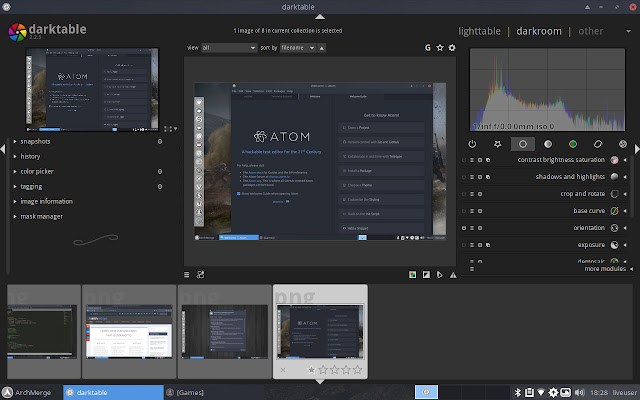Screen dimensions: 640x400
Task: Open sort by filename dropdown
Action: [x=298, y=48]
